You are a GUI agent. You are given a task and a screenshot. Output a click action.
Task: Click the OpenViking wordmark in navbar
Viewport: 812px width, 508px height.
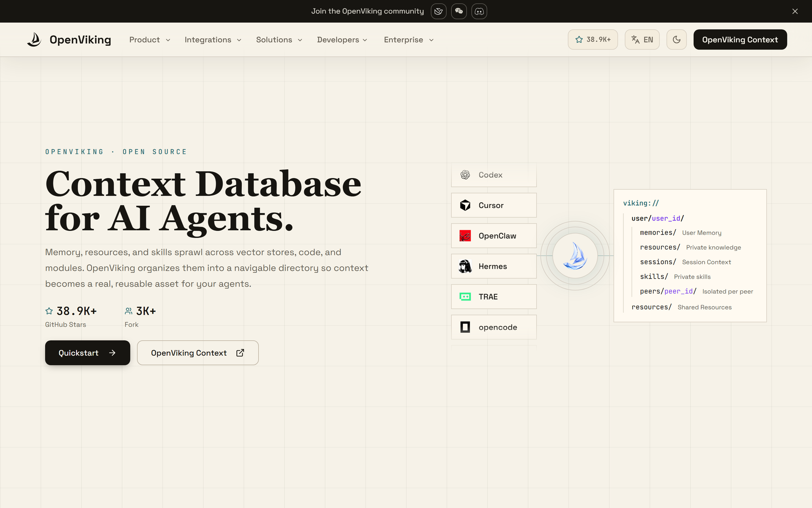pos(80,40)
